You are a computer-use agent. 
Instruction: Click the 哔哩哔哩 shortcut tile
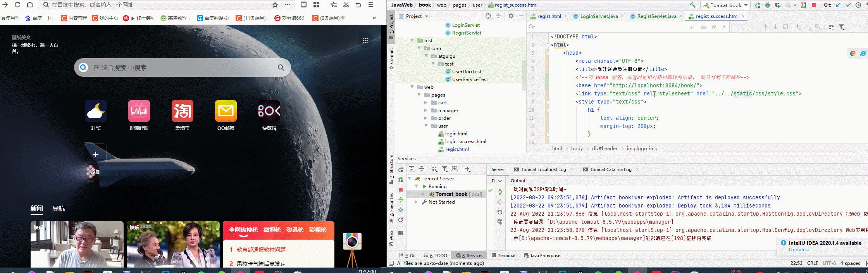[x=139, y=115]
